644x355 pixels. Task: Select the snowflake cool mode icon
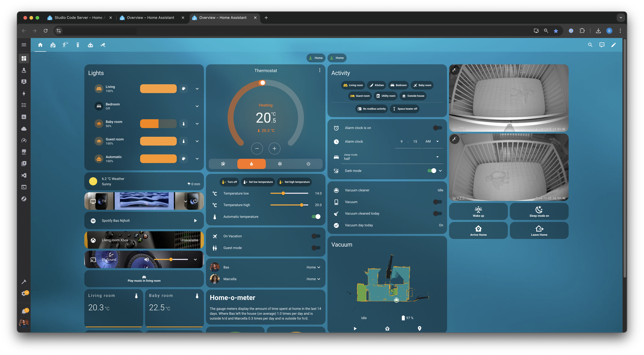pos(280,164)
